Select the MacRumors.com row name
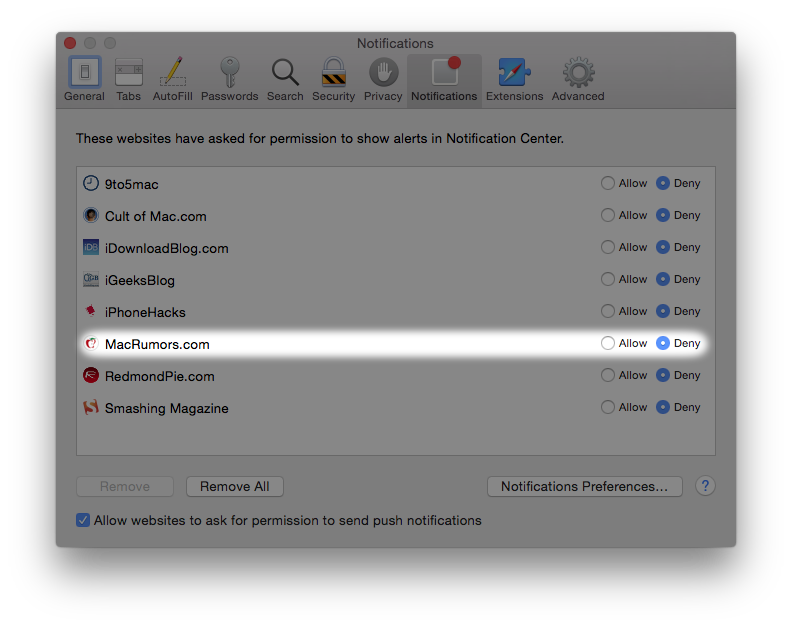The image size is (792, 627). tap(157, 344)
